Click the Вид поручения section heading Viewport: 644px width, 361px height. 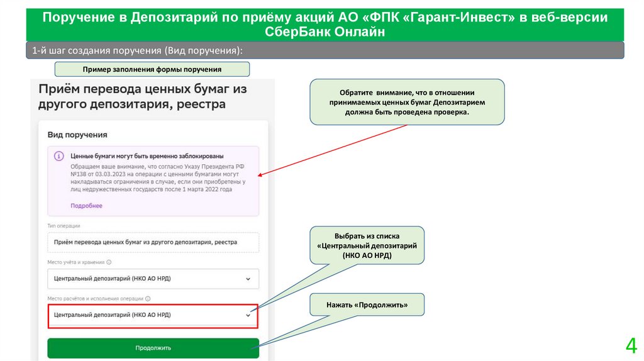(x=77, y=135)
